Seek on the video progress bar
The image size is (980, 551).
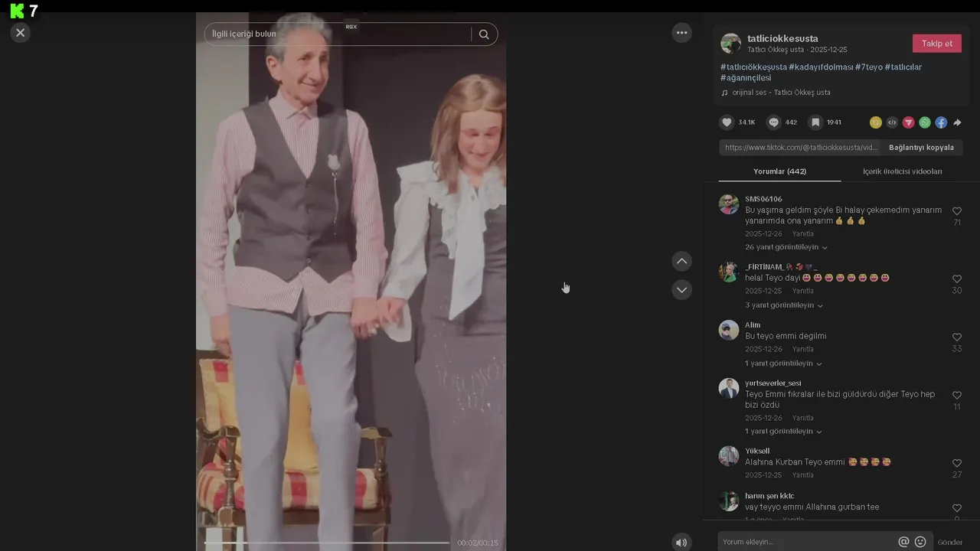pos(327,543)
